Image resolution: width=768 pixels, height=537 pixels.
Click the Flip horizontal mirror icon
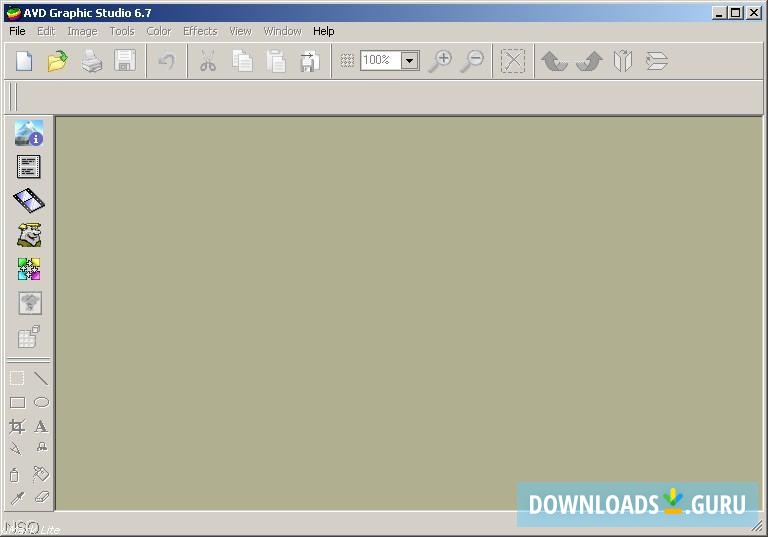tap(623, 61)
